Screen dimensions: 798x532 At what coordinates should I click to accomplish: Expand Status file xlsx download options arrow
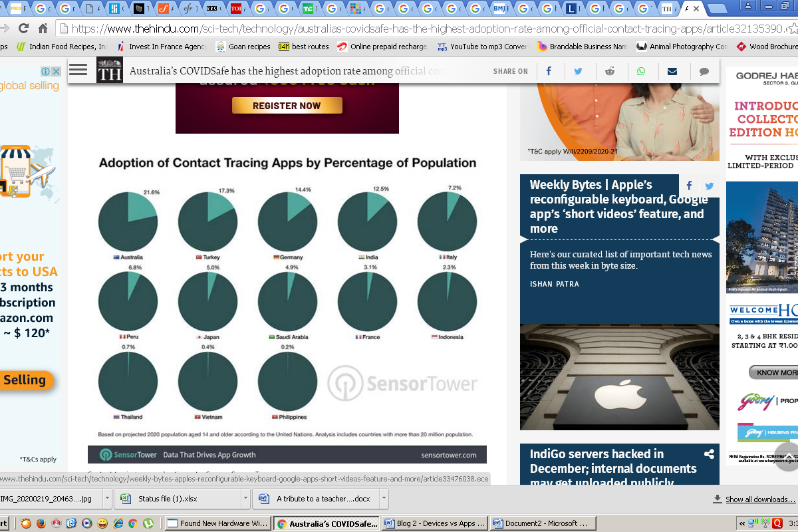(x=245, y=498)
